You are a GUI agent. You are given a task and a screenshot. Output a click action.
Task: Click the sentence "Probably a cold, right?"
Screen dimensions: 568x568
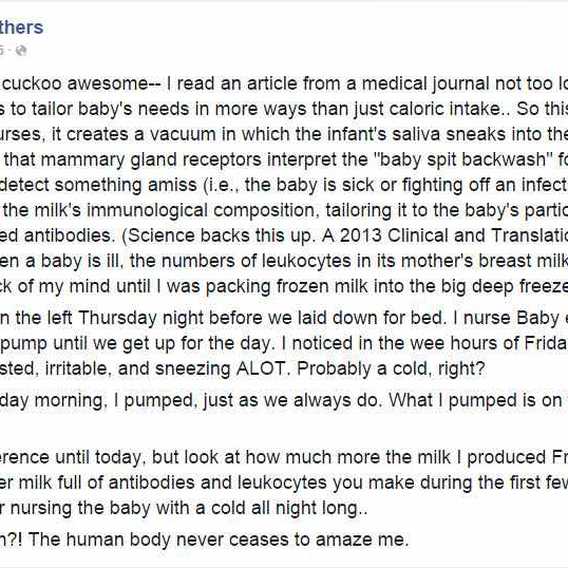coord(391,369)
